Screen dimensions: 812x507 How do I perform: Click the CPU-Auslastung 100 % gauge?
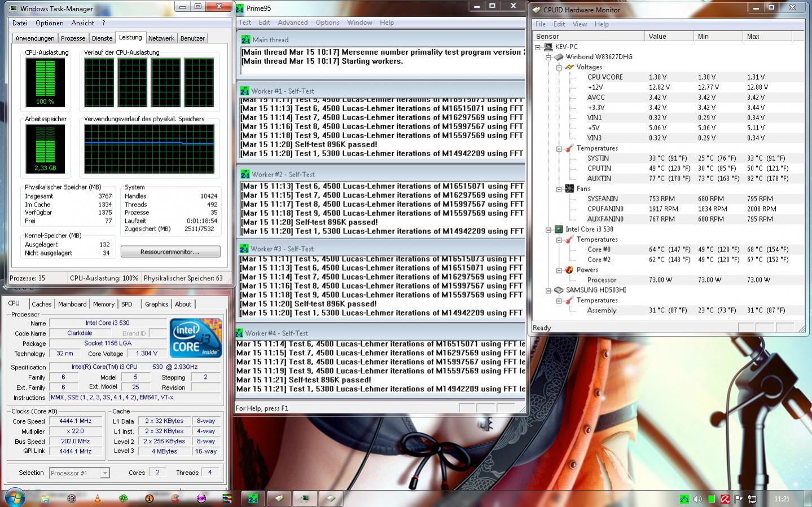click(45, 83)
